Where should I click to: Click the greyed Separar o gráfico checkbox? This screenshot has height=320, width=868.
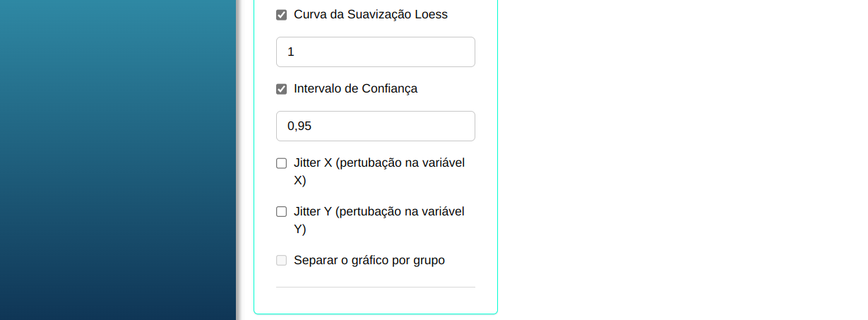(281, 261)
